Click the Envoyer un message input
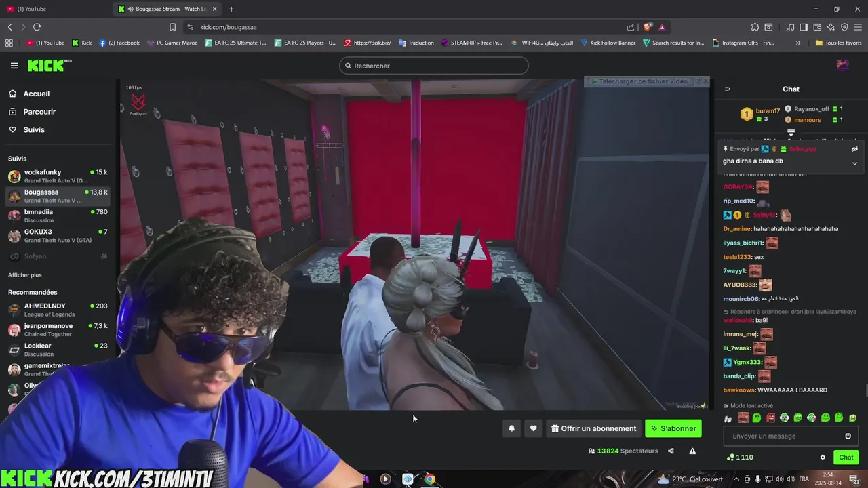The width and height of the screenshot is (868, 488). (x=791, y=436)
